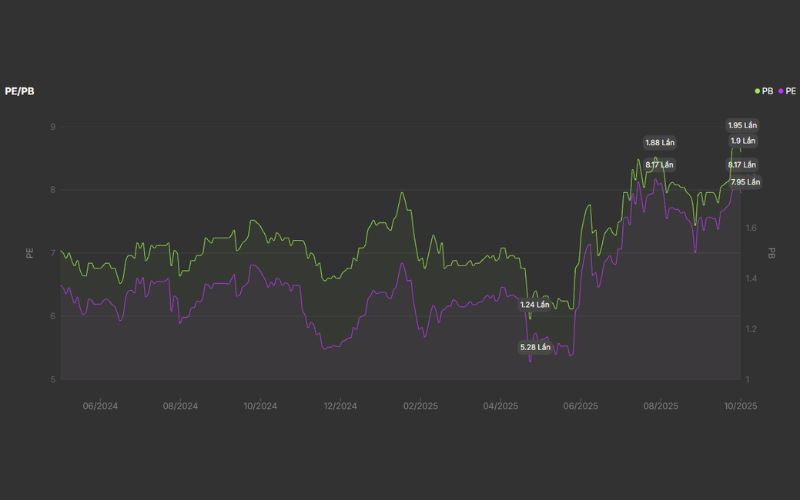Viewport: 800px width, 500px height.
Task: Click the 02/2025 x-axis date label
Action: pos(420,406)
